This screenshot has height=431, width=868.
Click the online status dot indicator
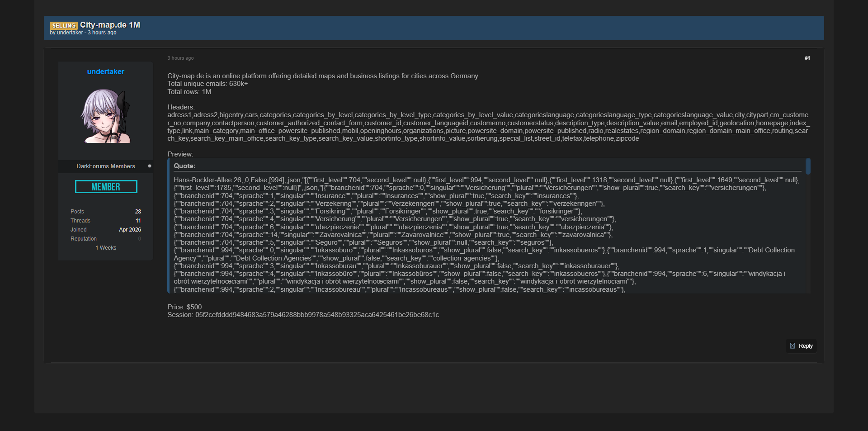click(150, 166)
